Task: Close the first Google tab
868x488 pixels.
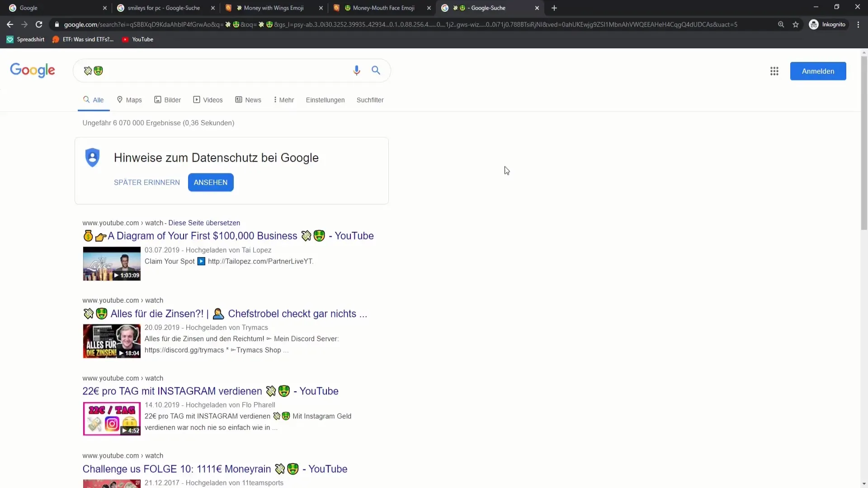Action: 105,8
